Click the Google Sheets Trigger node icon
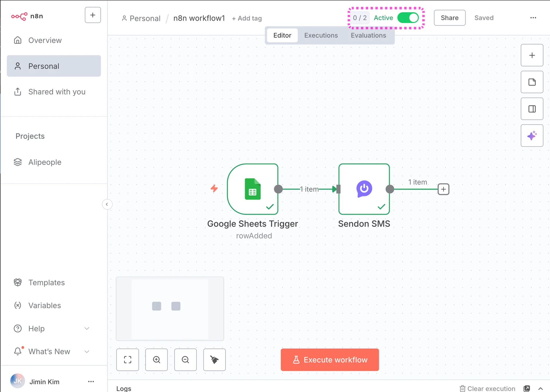Image resolution: width=550 pixels, height=392 pixels. [x=252, y=189]
